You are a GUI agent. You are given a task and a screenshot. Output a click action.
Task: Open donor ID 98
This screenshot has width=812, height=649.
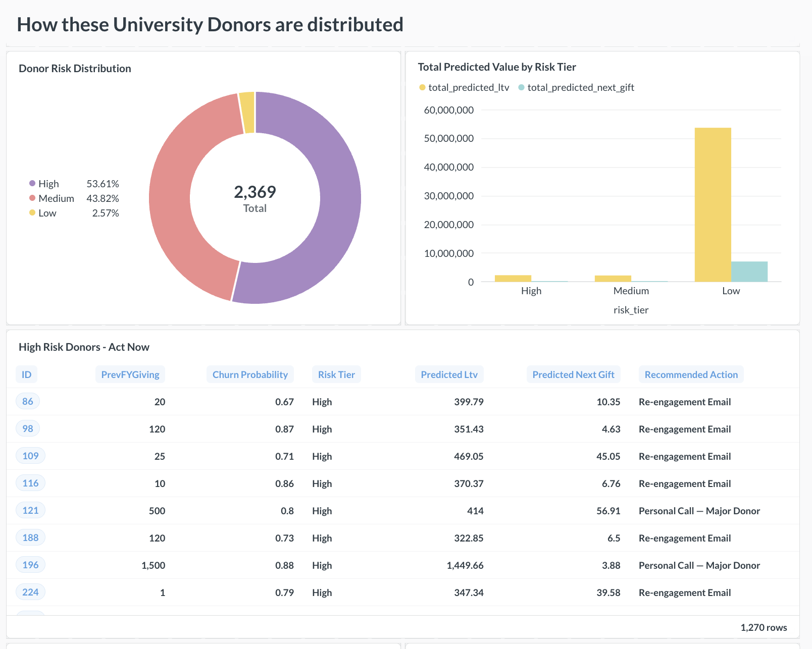(28, 428)
